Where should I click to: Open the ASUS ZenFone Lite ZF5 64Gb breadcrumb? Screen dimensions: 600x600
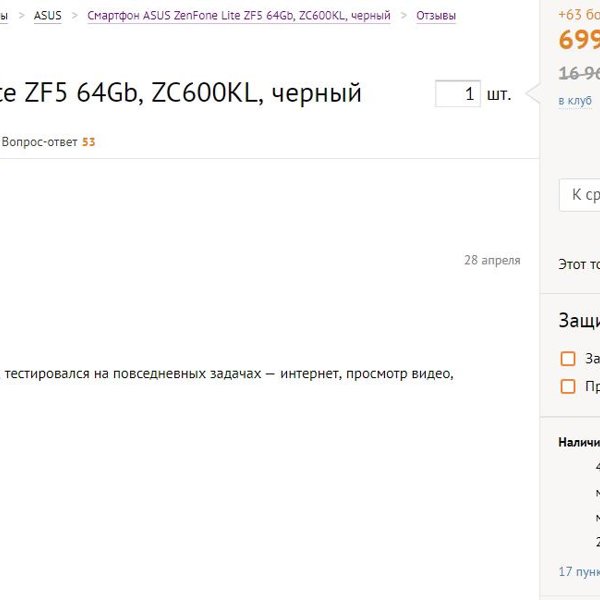239,16
